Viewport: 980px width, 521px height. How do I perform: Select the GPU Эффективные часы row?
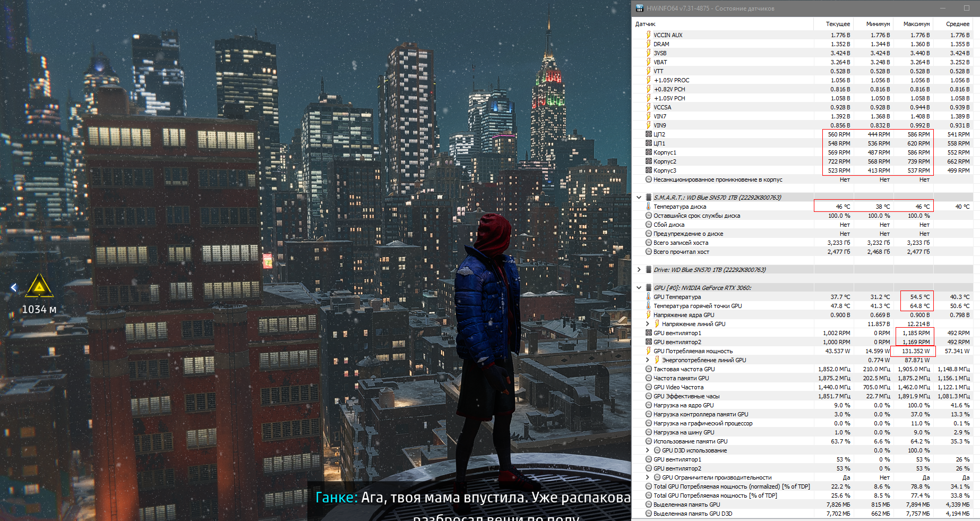pos(803,396)
